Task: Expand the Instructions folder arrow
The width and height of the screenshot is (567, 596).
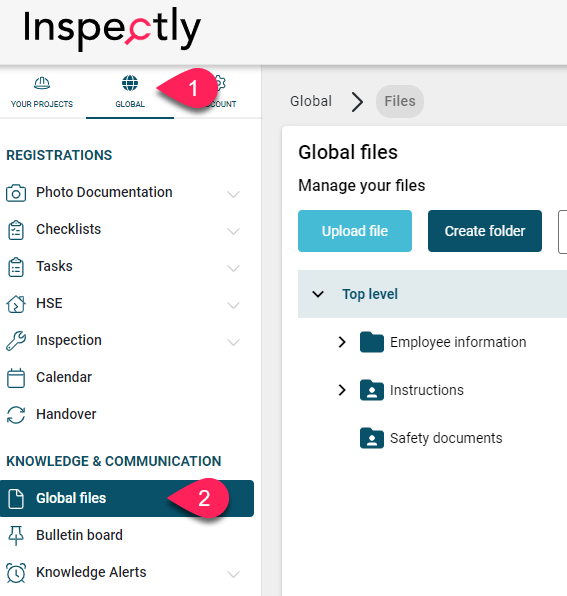Action: pyautogui.click(x=342, y=390)
